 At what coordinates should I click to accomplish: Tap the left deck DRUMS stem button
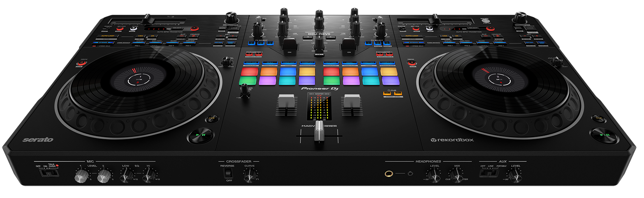point(189,43)
